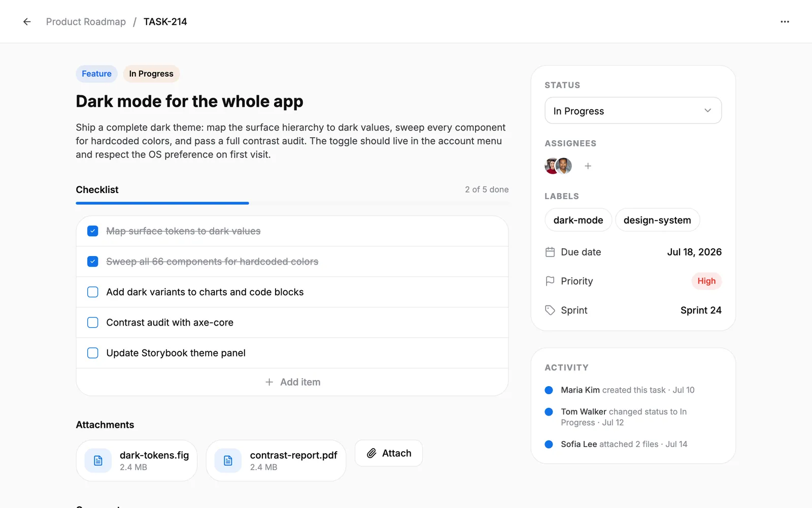
Task: Click Add item in the checklist
Action: point(292,382)
